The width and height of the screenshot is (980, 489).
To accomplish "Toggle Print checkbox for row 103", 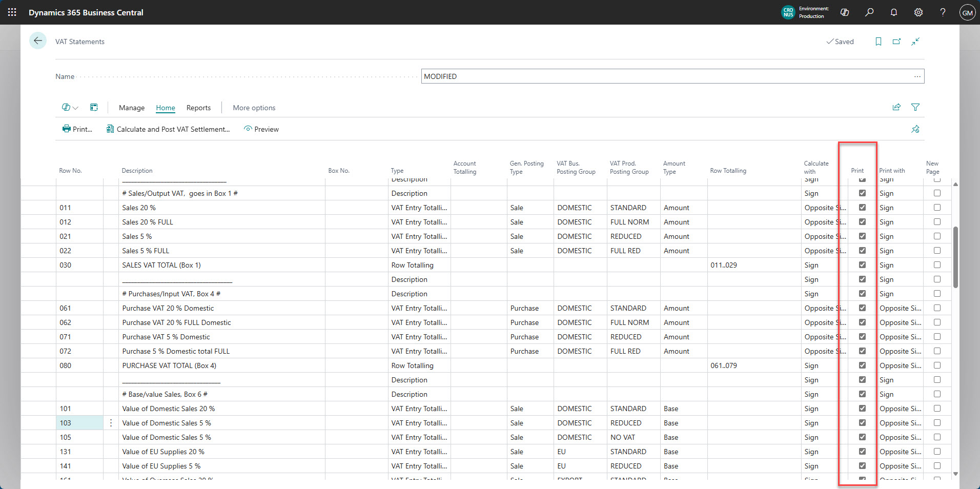I will point(862,423).
